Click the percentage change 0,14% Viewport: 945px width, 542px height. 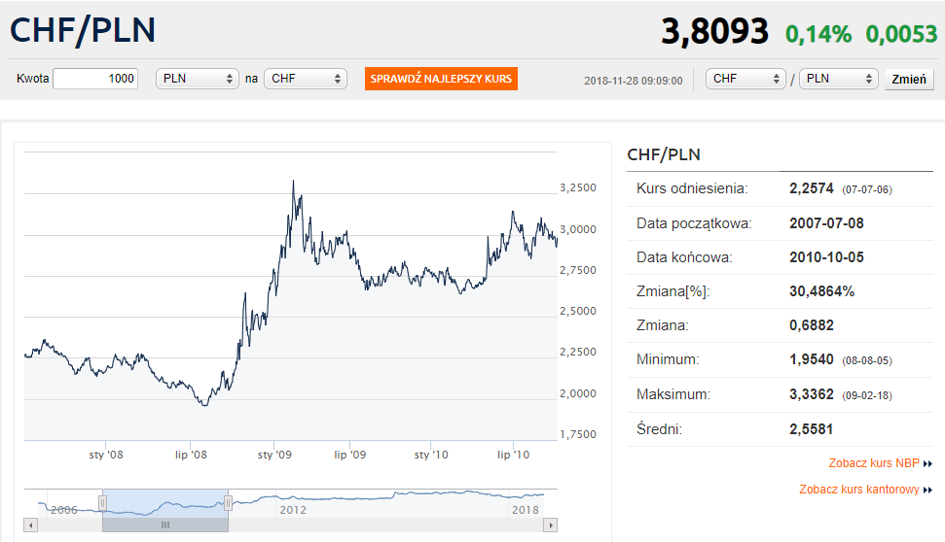coord(818,34)
